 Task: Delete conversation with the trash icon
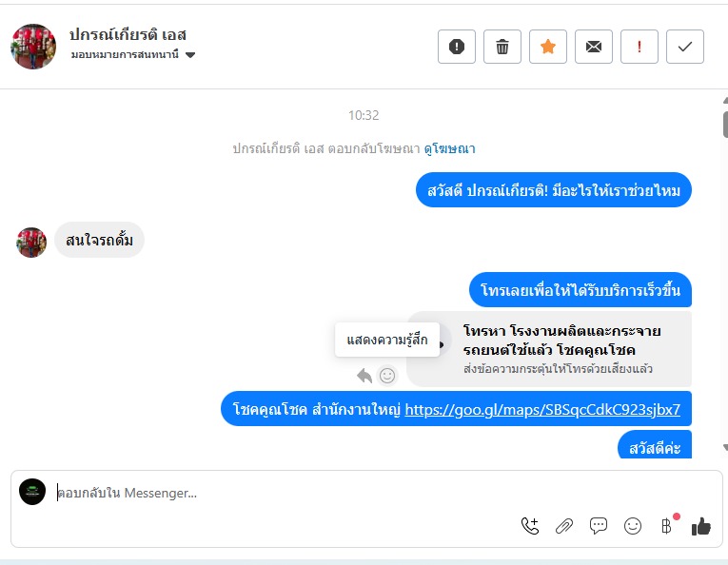502,47
